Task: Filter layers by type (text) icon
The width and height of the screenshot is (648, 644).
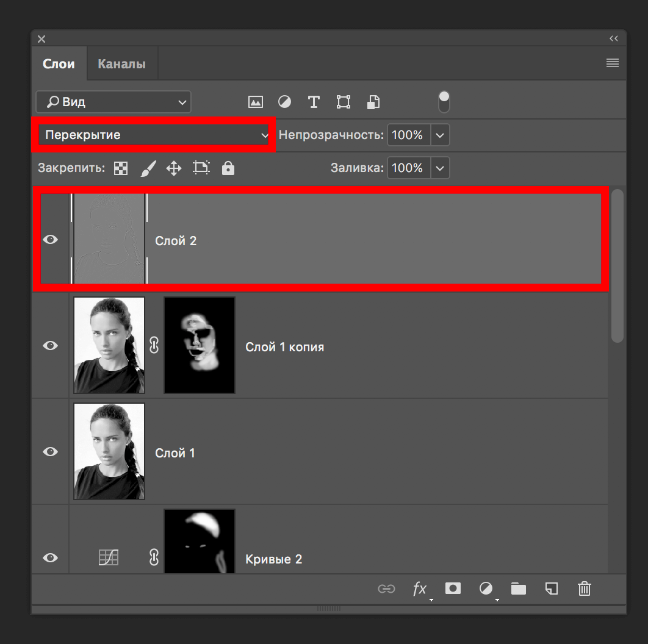Action: coord(314,102)
